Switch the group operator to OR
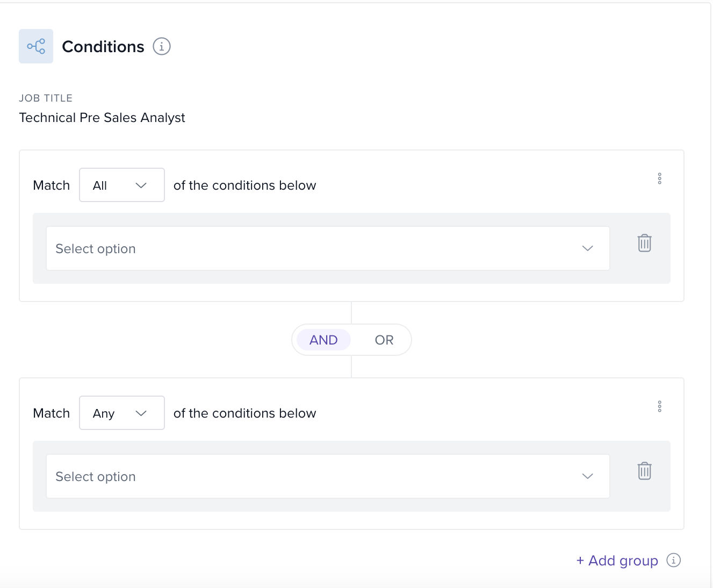This screenshot has width=713, height=588. coord(384,340)
